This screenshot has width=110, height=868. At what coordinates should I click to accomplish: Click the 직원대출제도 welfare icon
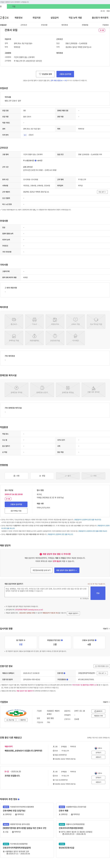(x=34, y=338)
